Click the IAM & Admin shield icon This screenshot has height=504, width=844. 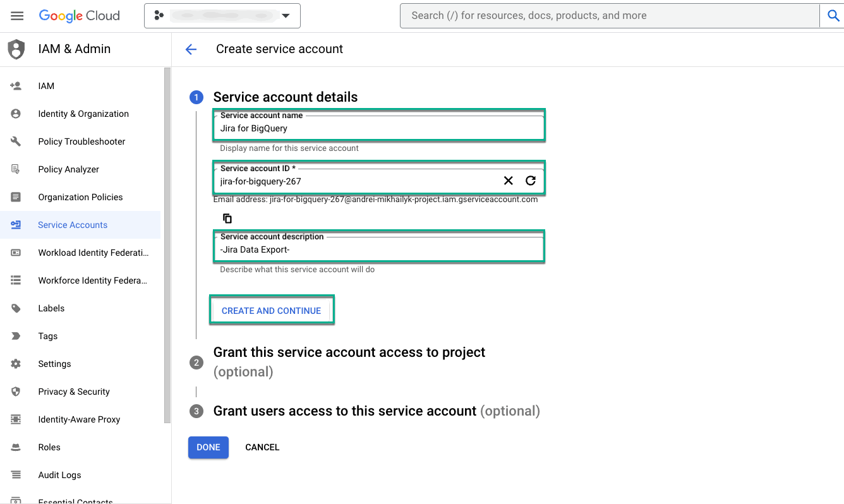tap(16, 49)
